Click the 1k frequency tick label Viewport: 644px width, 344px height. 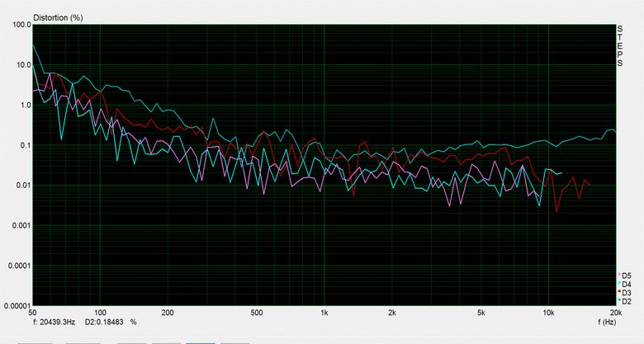pyautogui.click(x=324, y=313)
